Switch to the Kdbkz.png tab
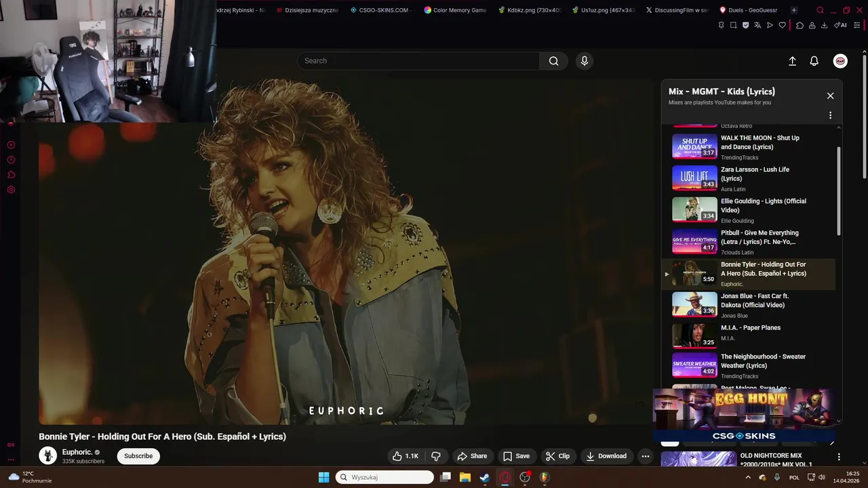The height and width of the screenshot is (488, 868). coord(530,10)
